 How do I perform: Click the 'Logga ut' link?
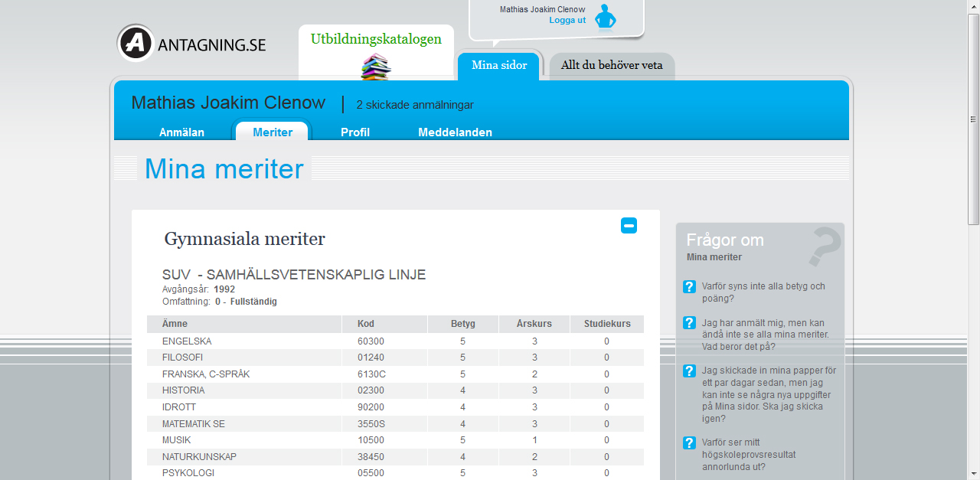tap(567, 20)
